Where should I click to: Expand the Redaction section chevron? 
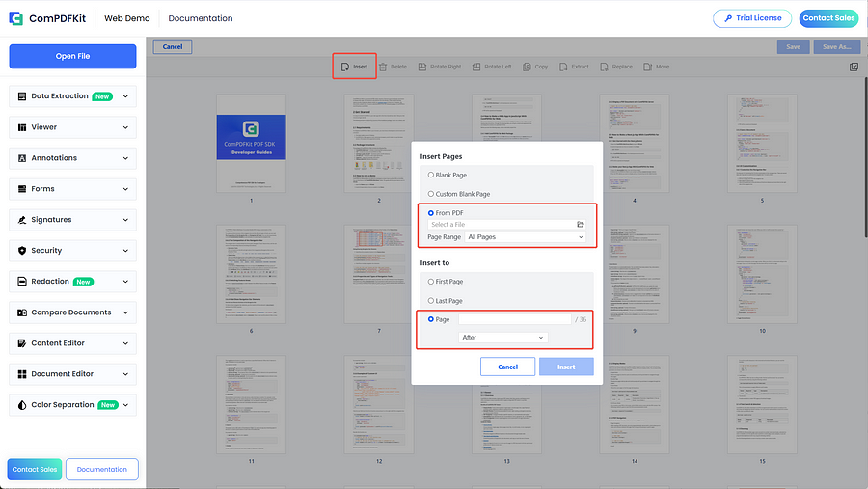click(125, 282)
